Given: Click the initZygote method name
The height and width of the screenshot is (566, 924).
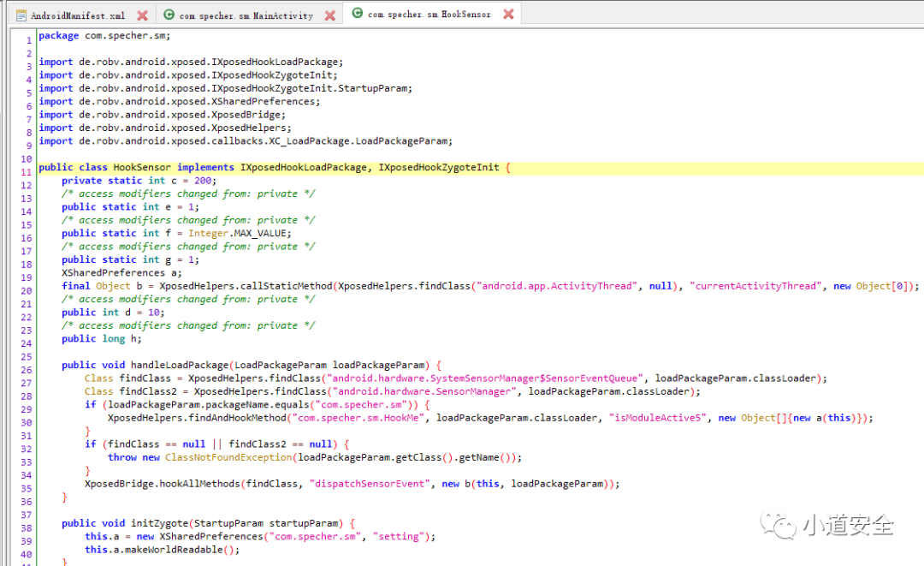Looking at the screenshot, I should point(160,523).
